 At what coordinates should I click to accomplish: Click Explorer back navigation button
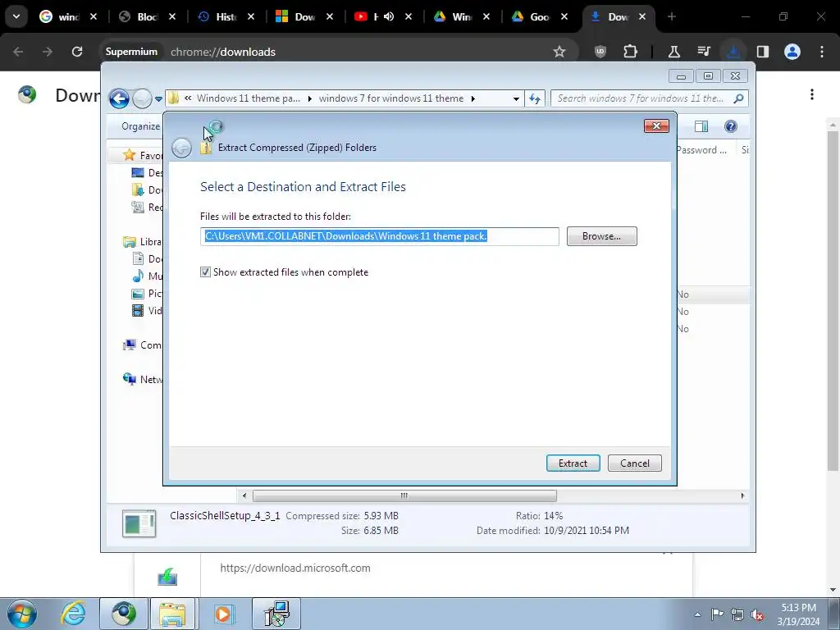click(x=119, y=98)
